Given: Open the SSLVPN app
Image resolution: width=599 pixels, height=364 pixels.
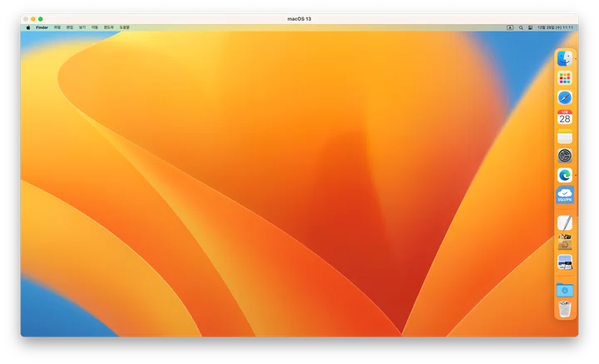Looking at the screenshot, I should (x=565, y=194).
